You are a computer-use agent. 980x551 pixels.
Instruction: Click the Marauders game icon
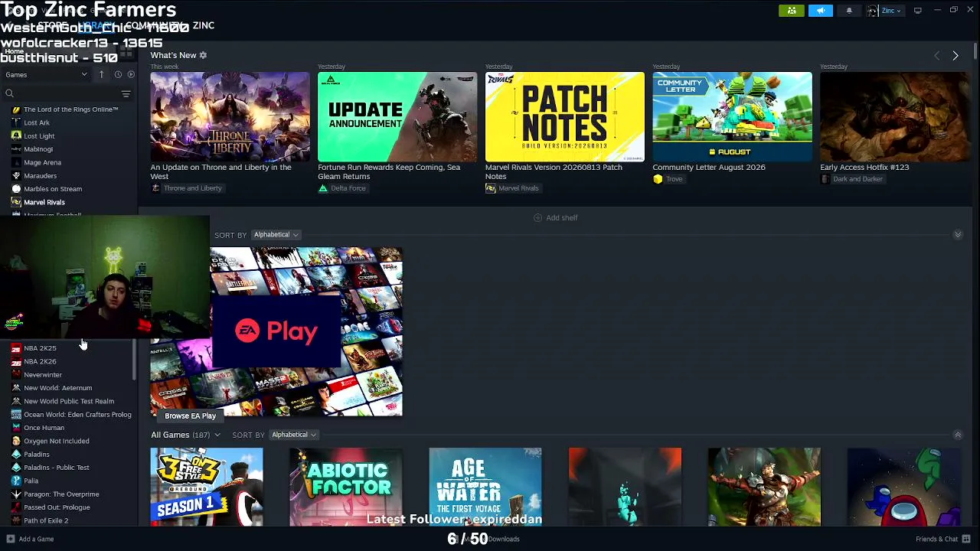[x=16, y=175]
